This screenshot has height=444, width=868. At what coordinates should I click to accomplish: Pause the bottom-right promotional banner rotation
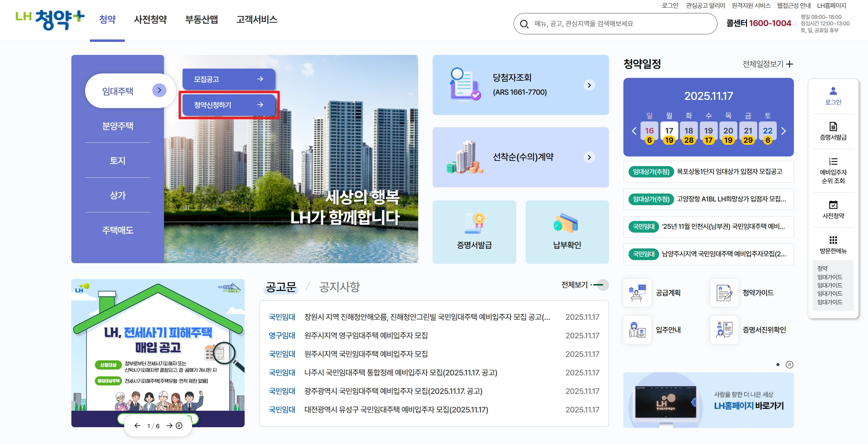pyautogui.click(x=789, y=365)
